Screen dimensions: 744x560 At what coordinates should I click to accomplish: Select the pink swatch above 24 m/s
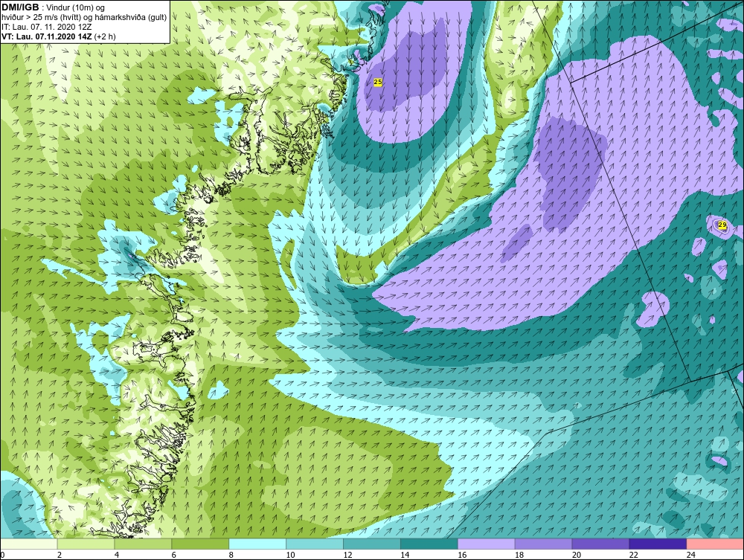click(x=715, y=544)
